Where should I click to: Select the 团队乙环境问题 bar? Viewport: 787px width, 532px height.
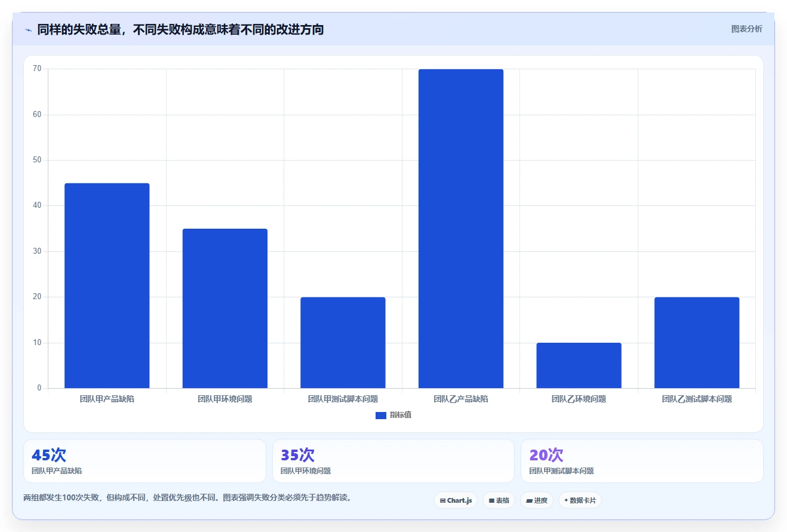point(579,365)
